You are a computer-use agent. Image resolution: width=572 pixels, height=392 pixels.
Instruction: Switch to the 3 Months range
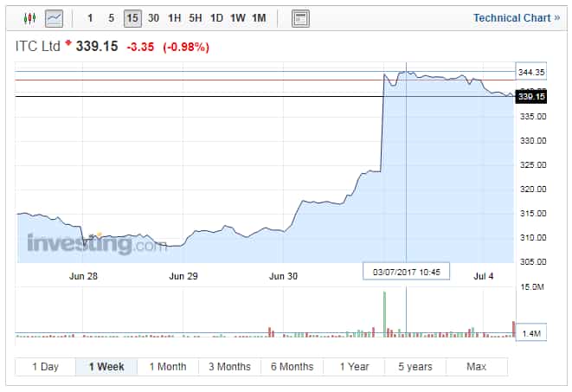(x=230, y=367)
